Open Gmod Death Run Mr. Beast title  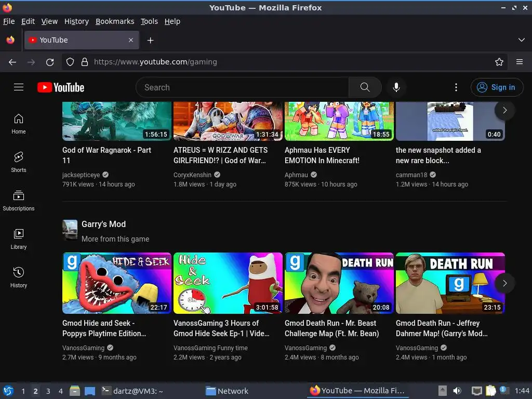[331, 328]
